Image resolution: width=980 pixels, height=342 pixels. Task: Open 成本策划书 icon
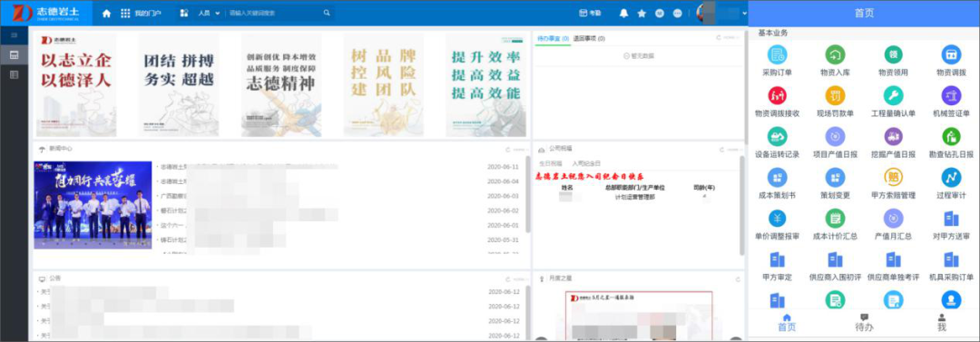pyautogui.click(x=777, y=178)
